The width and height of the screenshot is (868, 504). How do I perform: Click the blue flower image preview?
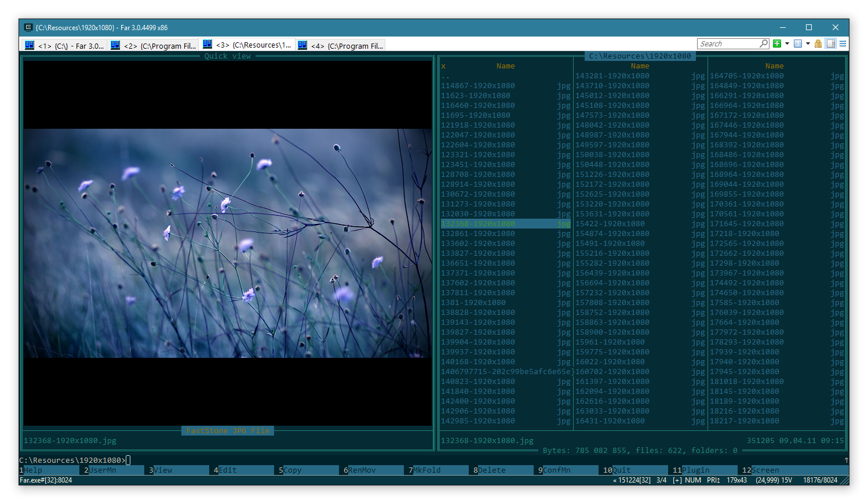pos(227,243)
